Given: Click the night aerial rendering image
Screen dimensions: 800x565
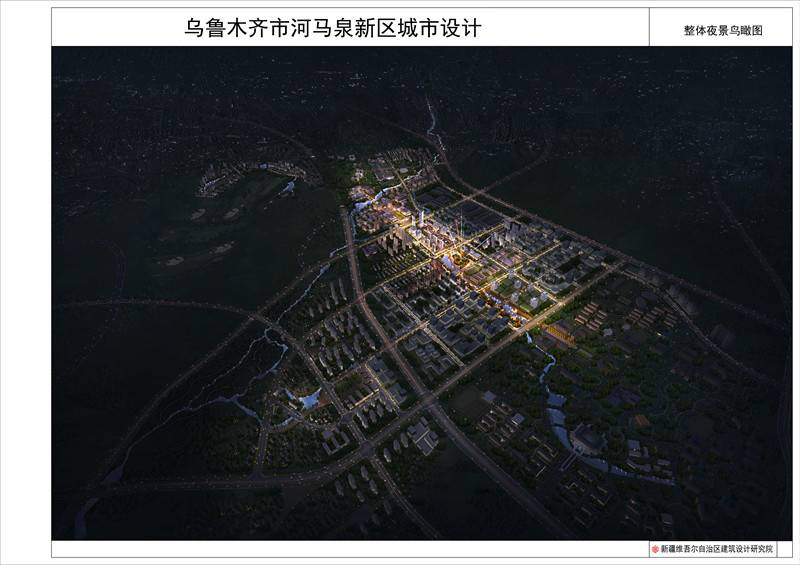Looking at the screenshot, I should [421, 293].
